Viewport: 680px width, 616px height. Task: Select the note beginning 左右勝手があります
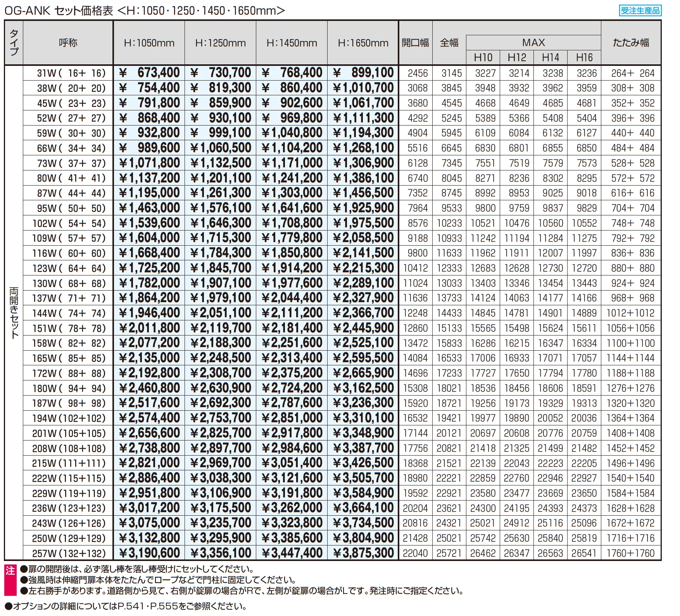pyautogui.click(x=242, y=591)
